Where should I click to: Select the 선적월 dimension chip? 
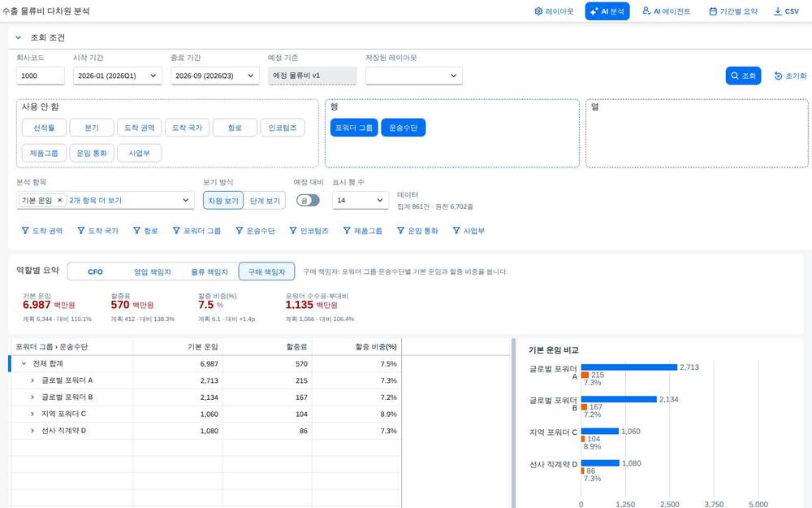(x=44, y=128)
